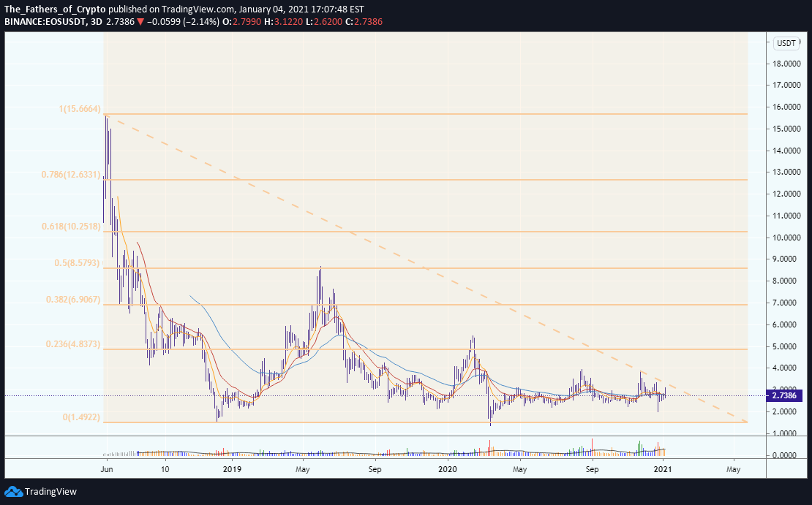Click the 0.382(6.9067) Fibonacci label
This screenshot has width=812, height=505.
73,300
